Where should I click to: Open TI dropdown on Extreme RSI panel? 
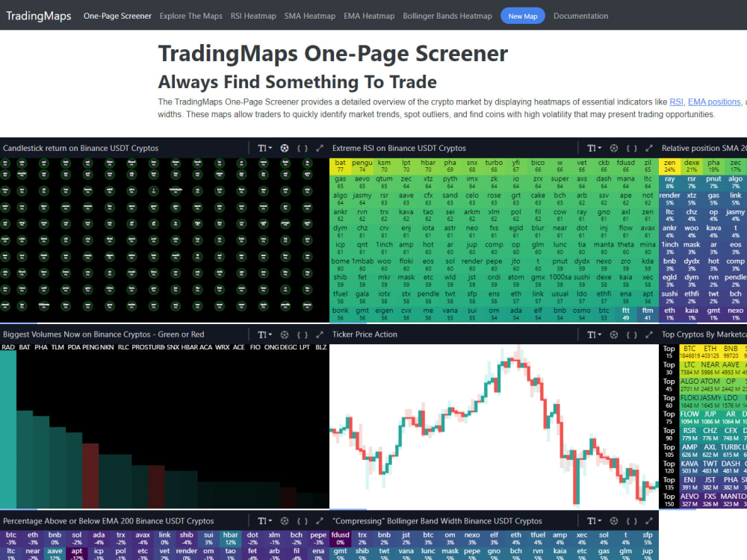594,148
